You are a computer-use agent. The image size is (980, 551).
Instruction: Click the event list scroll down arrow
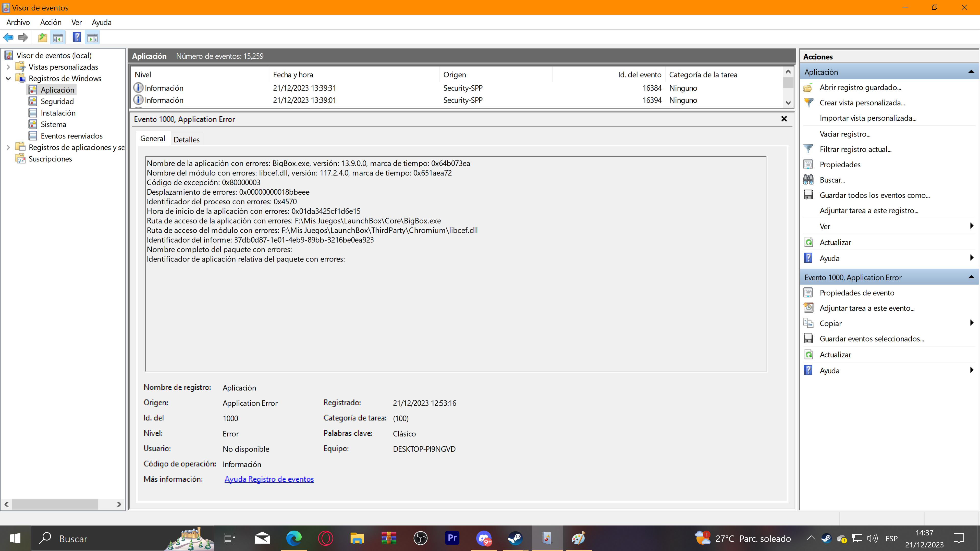788,103
